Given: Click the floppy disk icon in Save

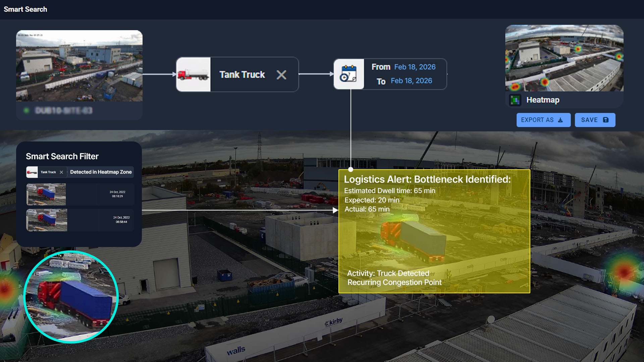Looking at the screenshot, I should point(605,120).
